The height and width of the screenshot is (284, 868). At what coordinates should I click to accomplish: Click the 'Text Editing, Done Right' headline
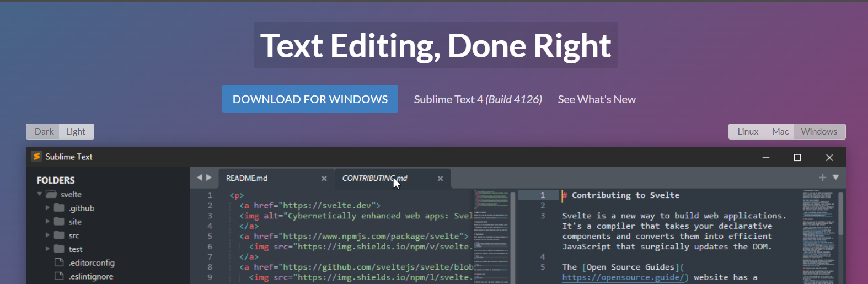[x=436, y=45]
